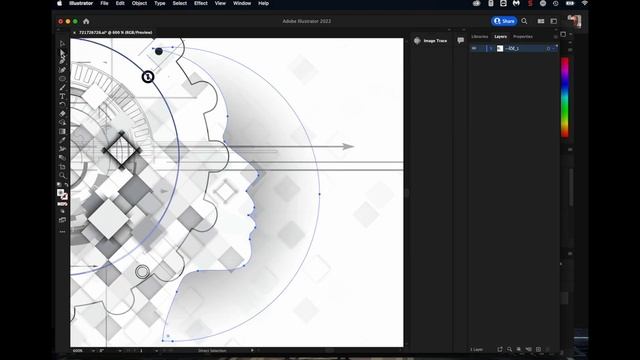Click the locate object icon in Layers footer

pyautogui.click(x=509, y=349)
